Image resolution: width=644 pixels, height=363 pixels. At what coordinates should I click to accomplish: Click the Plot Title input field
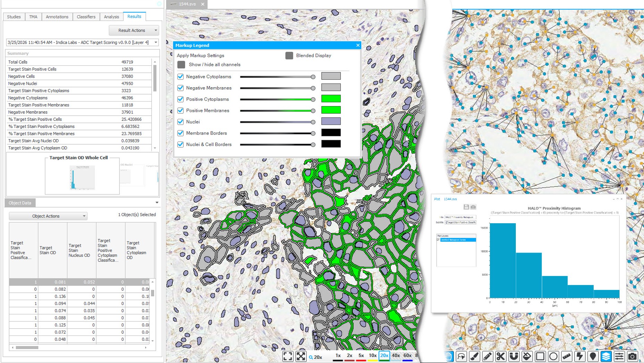click(x=460, y=217)
